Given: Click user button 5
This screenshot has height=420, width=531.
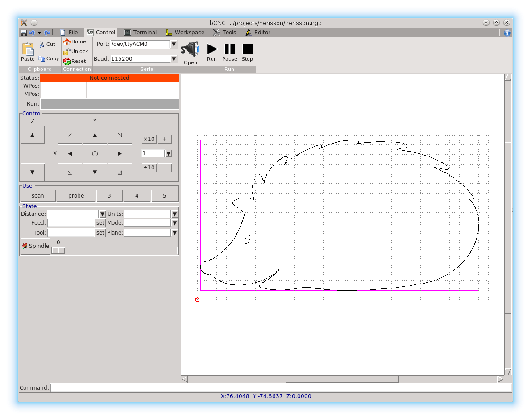Looking at the screenshot, I should 165,196.
